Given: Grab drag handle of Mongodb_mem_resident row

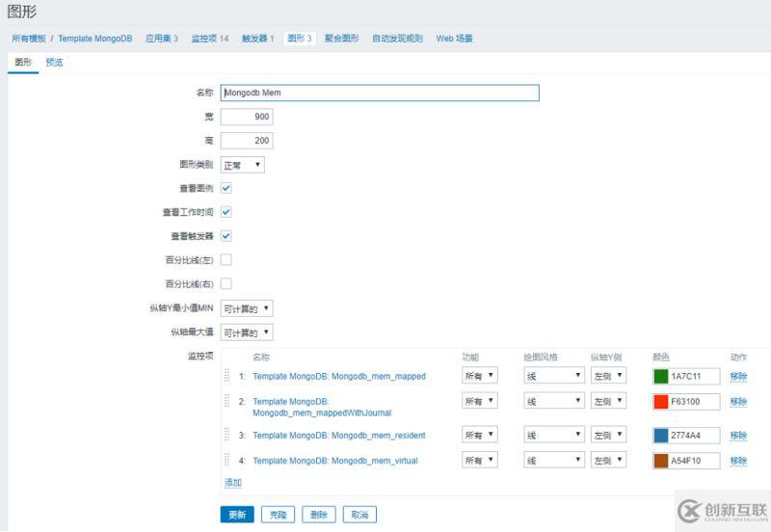Looking at the screenshot, I should (x=226, y=434).
